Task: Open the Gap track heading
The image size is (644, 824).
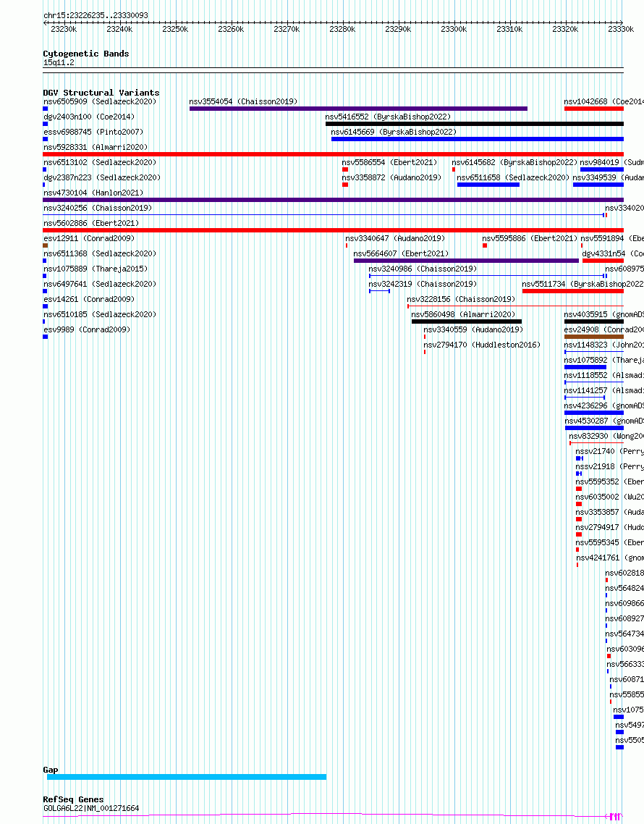Action: pos(51,770)
